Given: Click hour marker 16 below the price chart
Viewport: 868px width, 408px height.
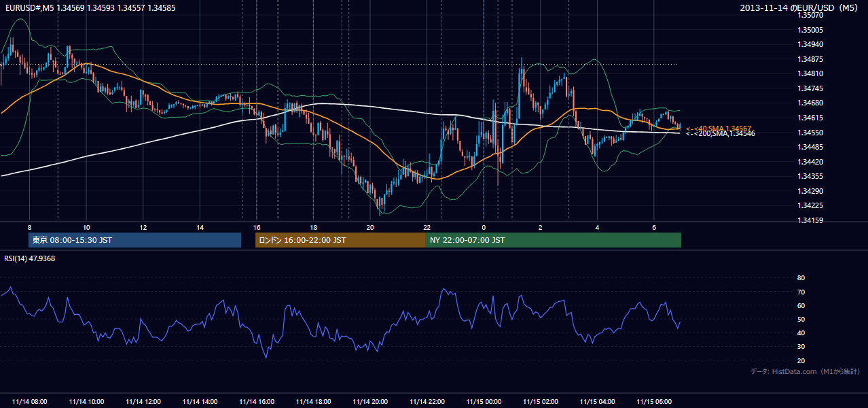Looking at the screenshot, I should [257, 227].
